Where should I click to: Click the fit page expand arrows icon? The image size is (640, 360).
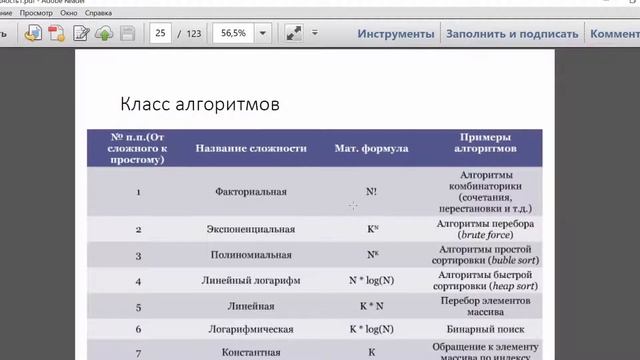pyautogui.click(x=294, y=33)
